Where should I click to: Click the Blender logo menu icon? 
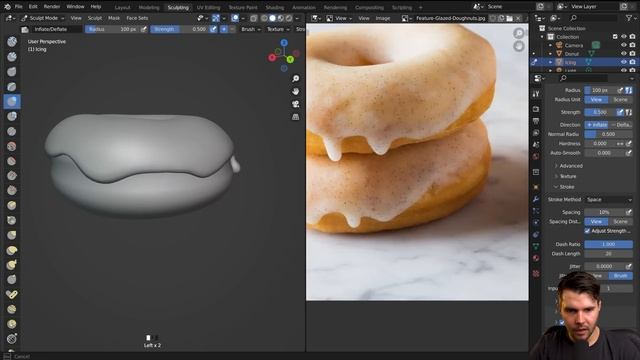(x=7, y=7)
